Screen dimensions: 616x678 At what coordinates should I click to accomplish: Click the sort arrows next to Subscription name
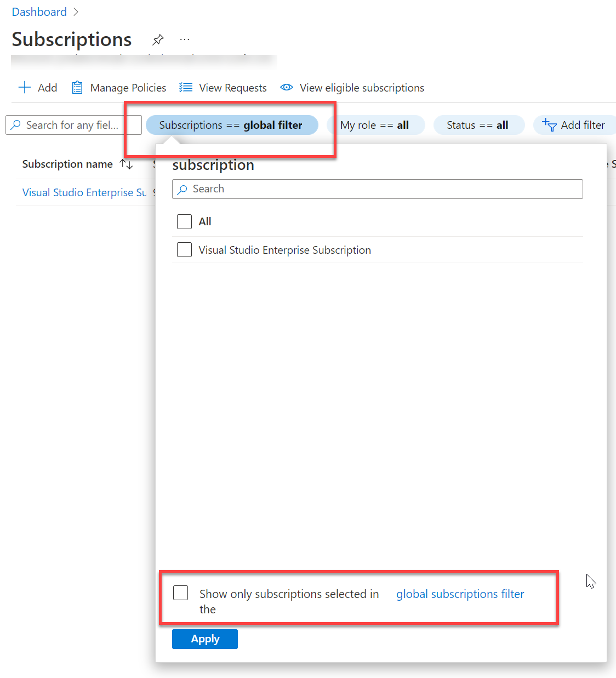click(x=126, y=164)
